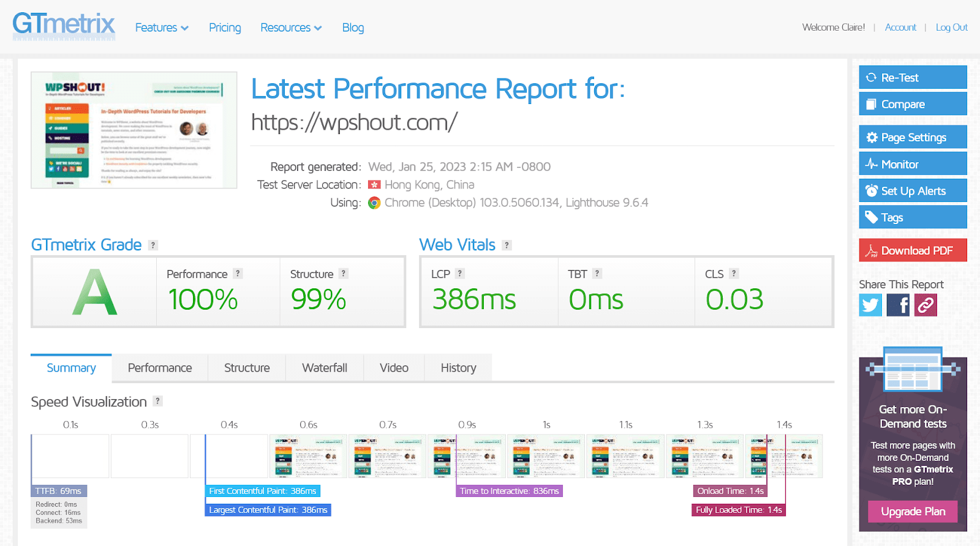Go to the Blog page
Screen dimensions: 980x546
pyautogui.click(x=353, y=28)
